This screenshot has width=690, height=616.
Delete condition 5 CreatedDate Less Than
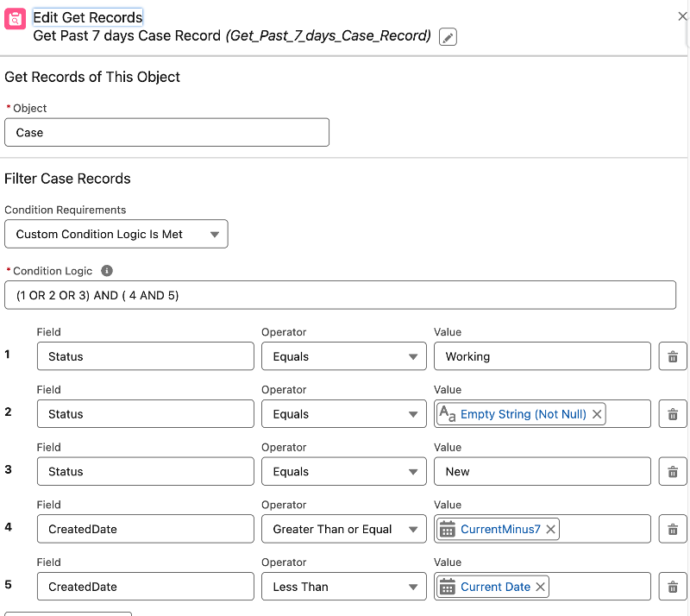point(673,587)
